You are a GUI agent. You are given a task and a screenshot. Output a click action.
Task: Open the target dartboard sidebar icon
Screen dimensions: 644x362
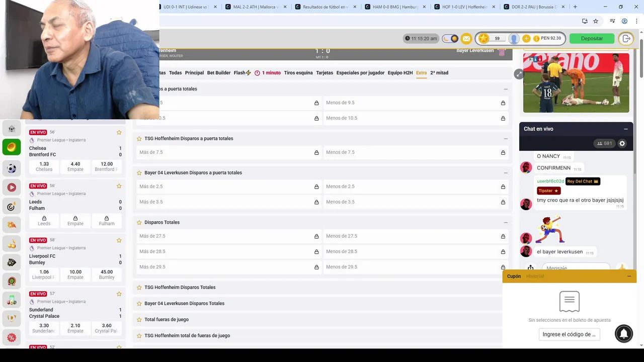pyautogui.click(x=12, y=206)
